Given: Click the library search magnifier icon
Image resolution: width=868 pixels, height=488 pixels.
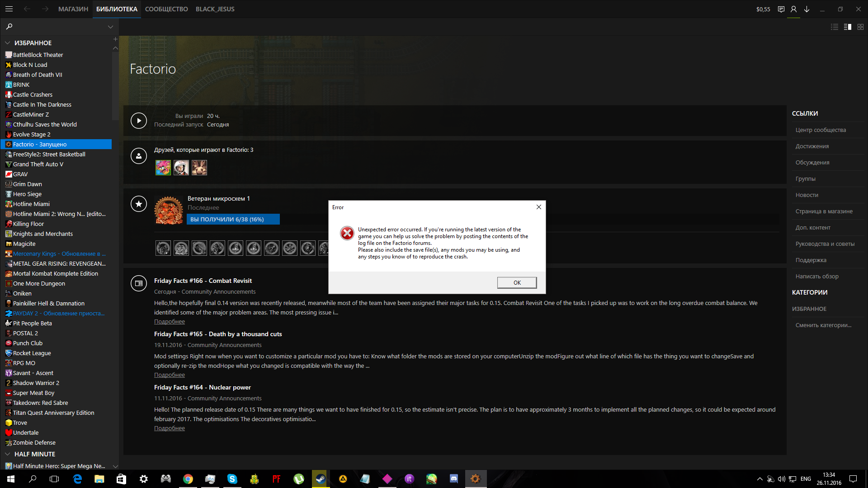Looking at the screenshot, I should point(9,27).
